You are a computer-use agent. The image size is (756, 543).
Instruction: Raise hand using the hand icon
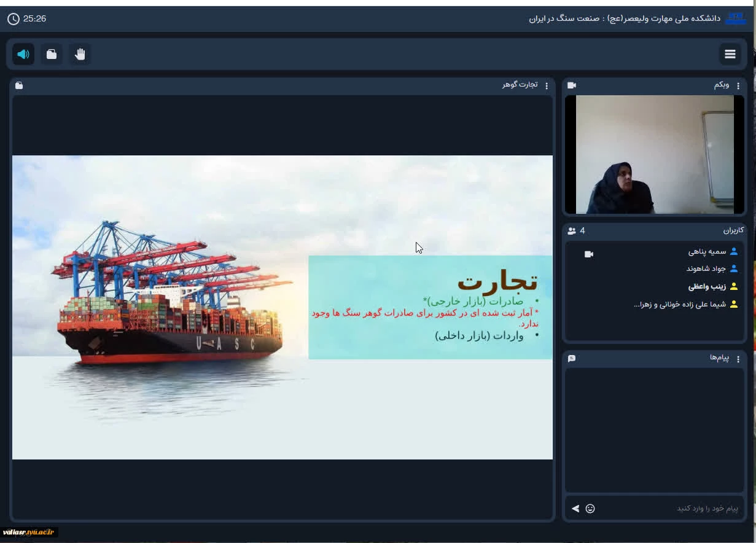(x=80, y=54)
